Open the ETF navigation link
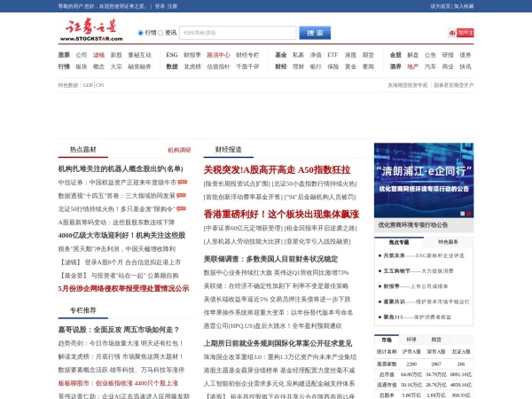Viewport: 532px width, 399px height. (332, 55)
